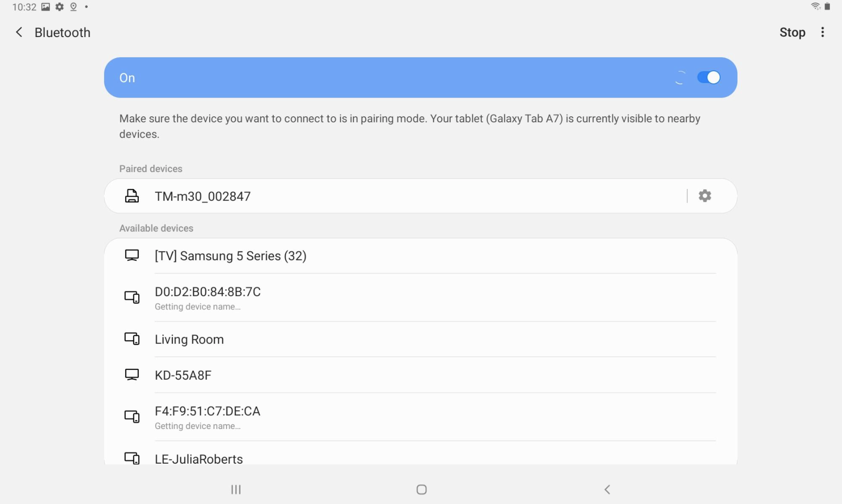The height and width of the screenshot is (504, 842).
Task: Tap device icon beside F4:F9:51:C7:DE:CA
Action: click(x=132, y=416)
